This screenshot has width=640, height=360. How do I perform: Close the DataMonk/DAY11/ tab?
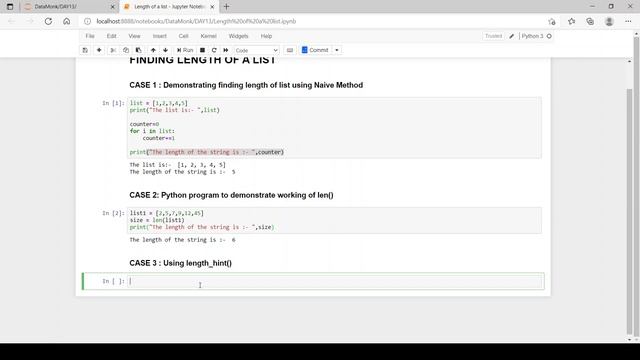[x=113, y=7]
